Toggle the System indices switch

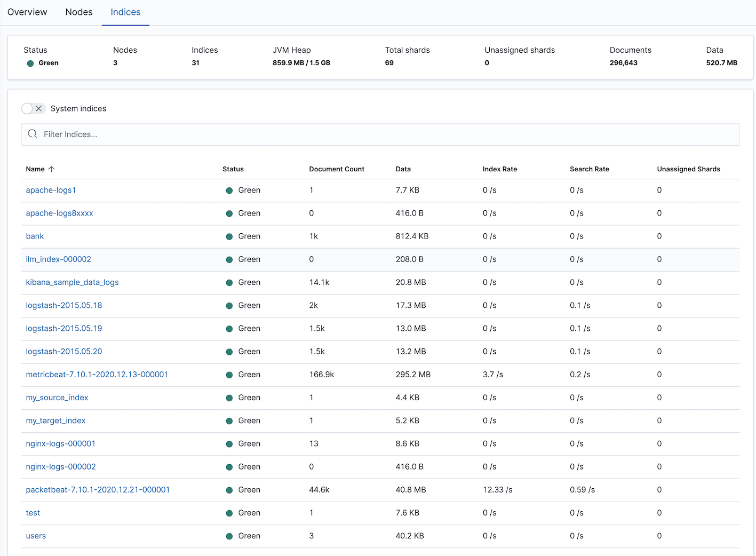click(33, 108)
